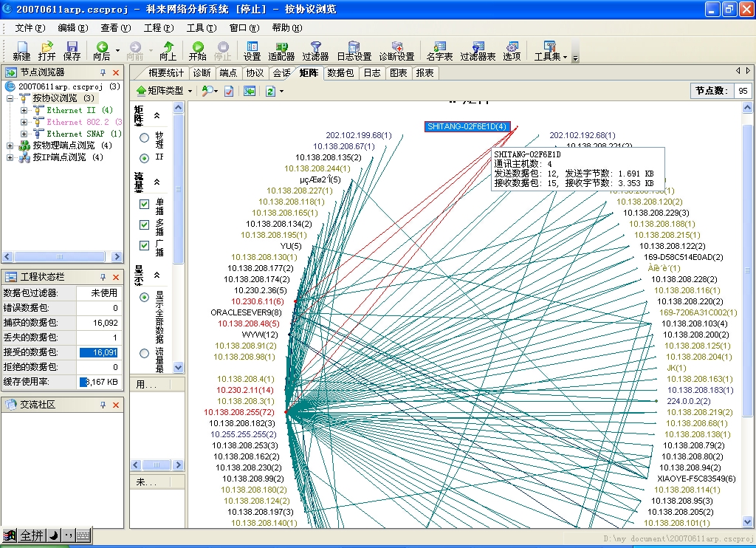The height and width of the screenshot is (548, 756).
Task: Open 日志设置 (Log settings) from toolbar
Action: click(x=354, y=50)
